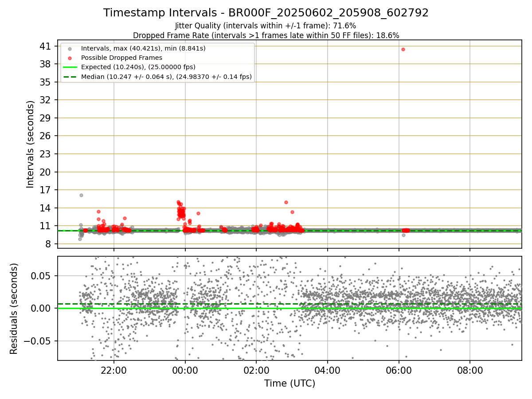Select the 'Dropped Frame Rate' 18.6% subtitle line
The image size is (532, 399).
266,35
